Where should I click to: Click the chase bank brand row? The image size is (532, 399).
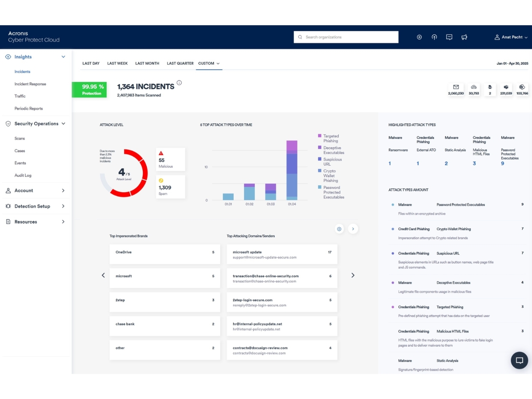coord(164,326)
